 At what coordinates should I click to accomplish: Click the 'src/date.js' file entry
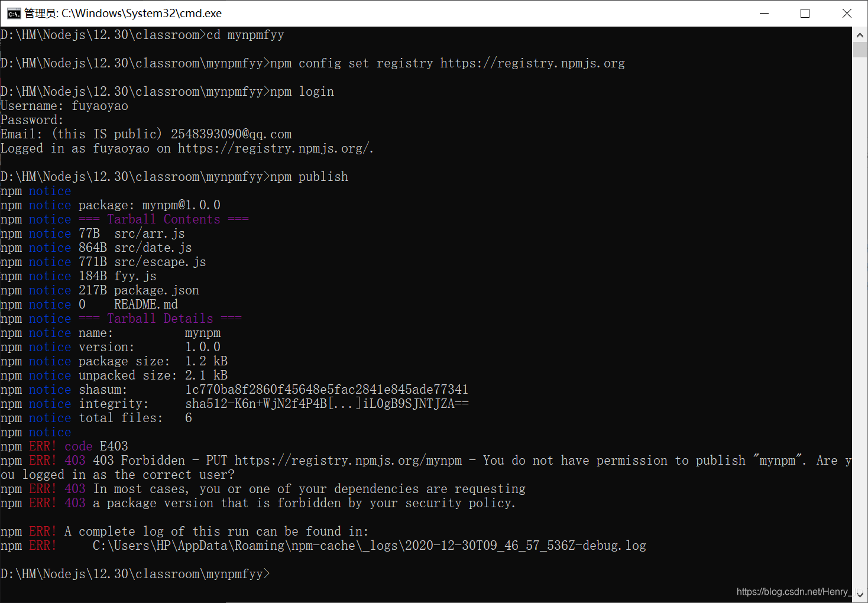coord(153,248)
